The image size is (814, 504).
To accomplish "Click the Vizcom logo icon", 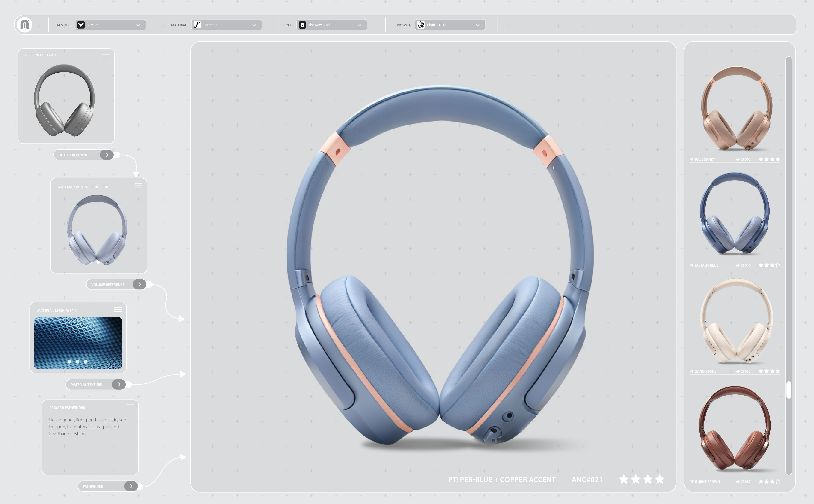I will pos(81,25).
